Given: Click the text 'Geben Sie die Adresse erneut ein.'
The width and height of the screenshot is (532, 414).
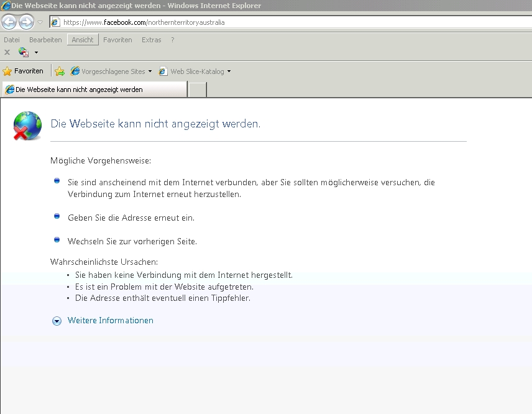Looking at the screenshot, I should coord(131,218).
